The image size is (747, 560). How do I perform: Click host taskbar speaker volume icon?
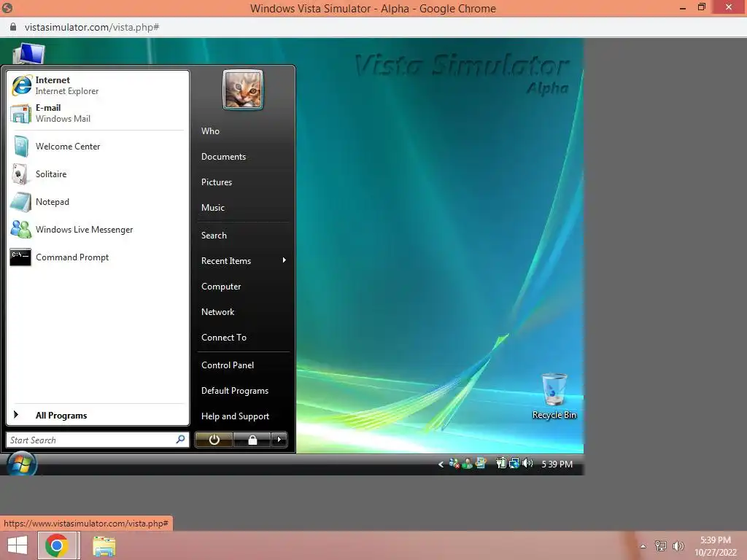[678, 545]
